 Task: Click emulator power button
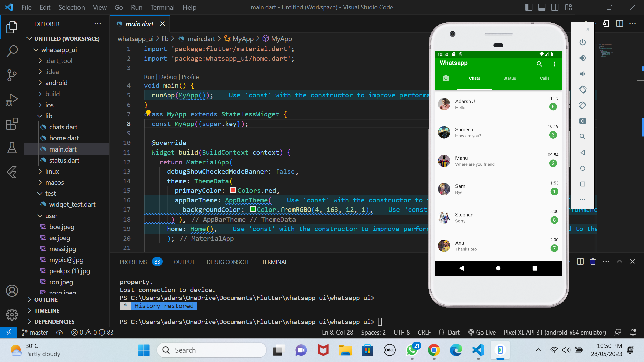point(583,42)
